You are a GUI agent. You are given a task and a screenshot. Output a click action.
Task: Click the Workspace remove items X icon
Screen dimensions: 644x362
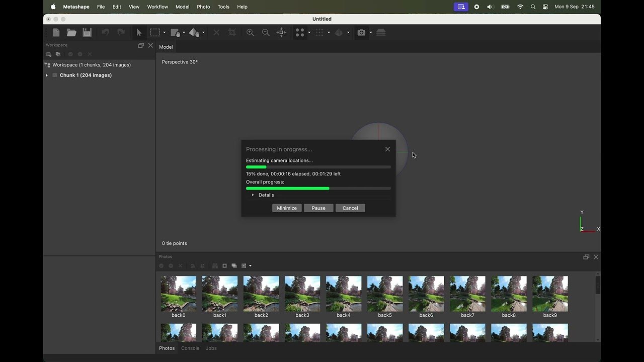pos(90,54)
